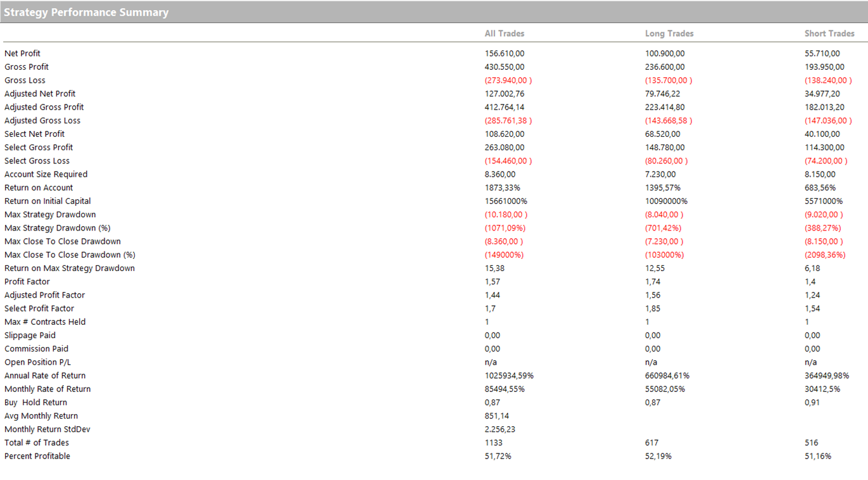
Task: Select Max Close To Close Drawdown Short value
Action: [x=824, y=241]
